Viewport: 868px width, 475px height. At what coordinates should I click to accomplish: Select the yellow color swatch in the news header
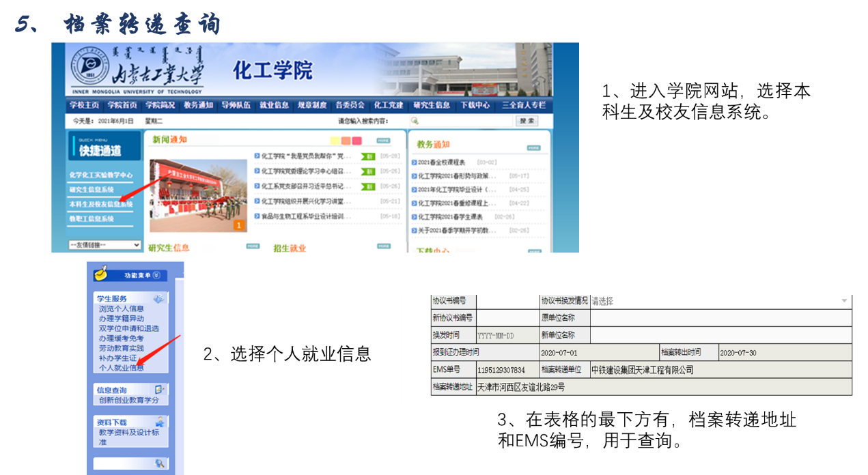coord(335,141)
